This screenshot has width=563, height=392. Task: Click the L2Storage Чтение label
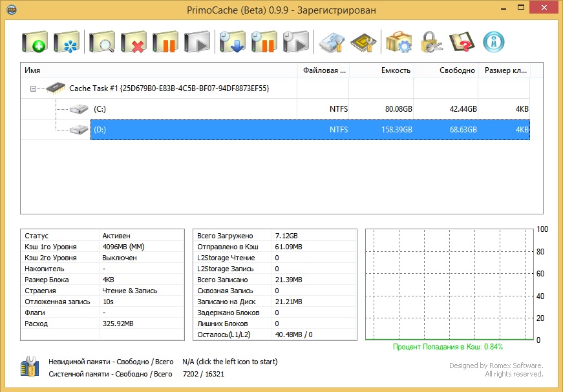(226, 258)
